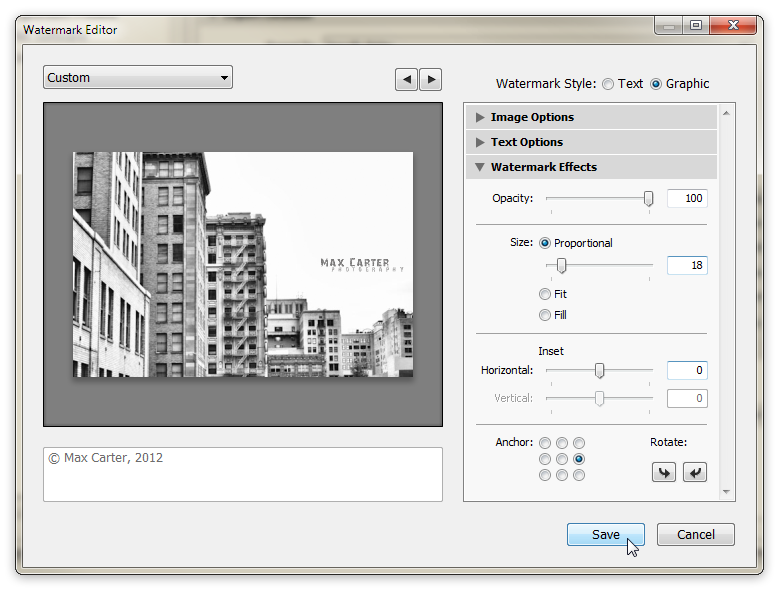Expand the Image Options section
This screenshot has width=779, height=590.
(x=591, y=117)
